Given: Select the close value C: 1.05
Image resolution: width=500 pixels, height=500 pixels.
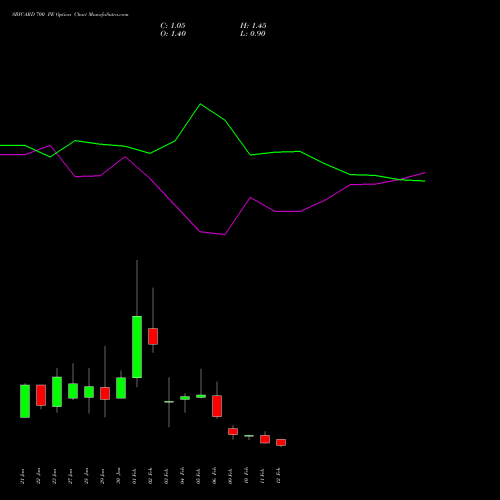Looking at the screenshot, I should [173, 26].
